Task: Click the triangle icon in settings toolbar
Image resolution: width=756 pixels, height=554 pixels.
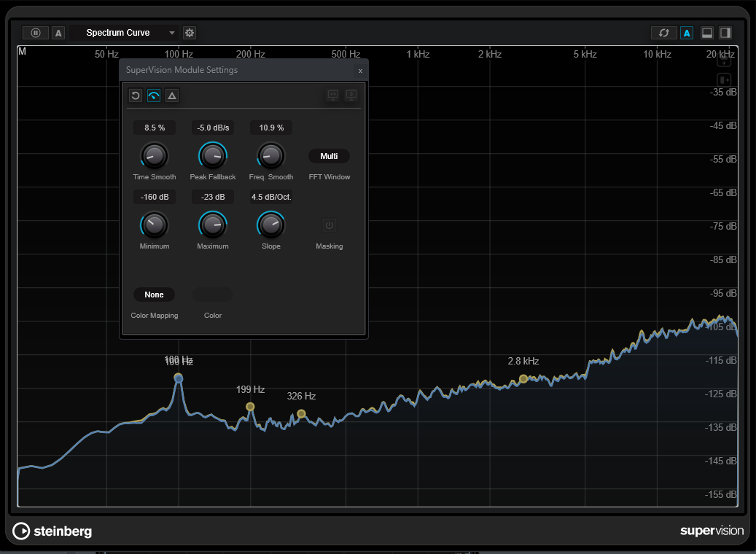Action: (172, 95)
